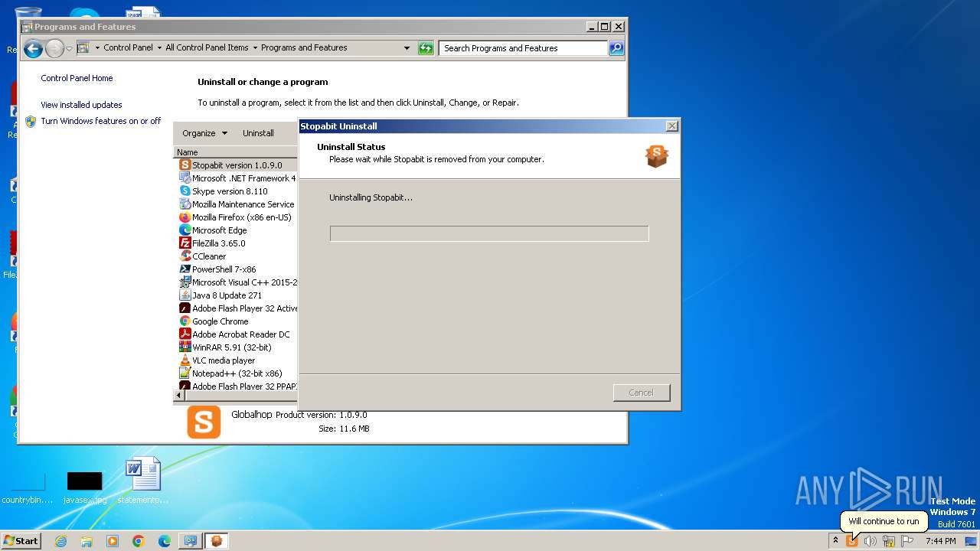Image resolution: width=980 pixels, height=551 pixels.
Task: Open the javasex.jpg desktop file
Action: click(x=84, y=487)
